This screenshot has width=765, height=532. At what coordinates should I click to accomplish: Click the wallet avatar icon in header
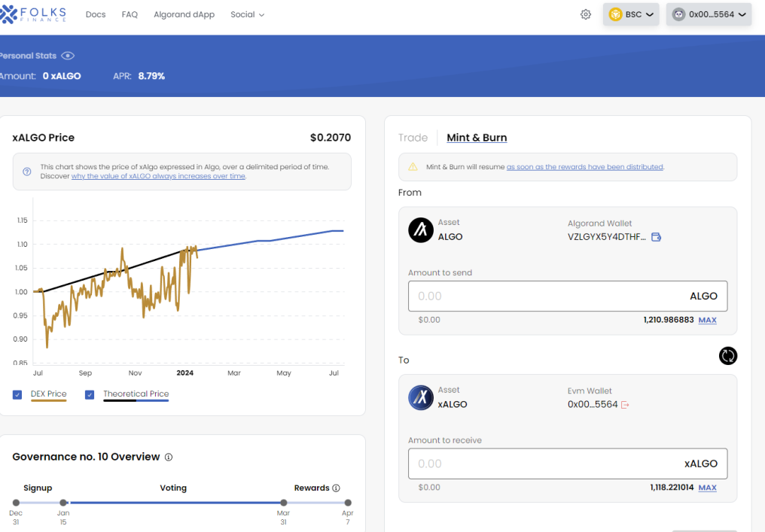pyautogui.click(x=678, y=14)
